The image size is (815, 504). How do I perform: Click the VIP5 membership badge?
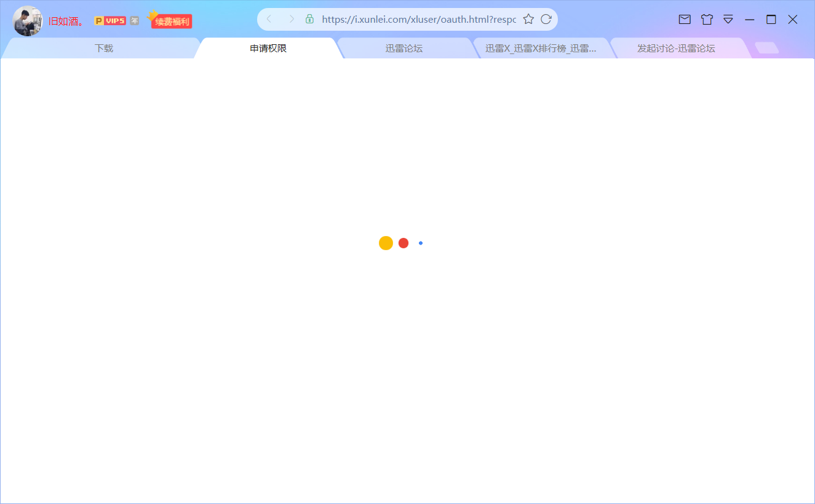coord(111,20)
